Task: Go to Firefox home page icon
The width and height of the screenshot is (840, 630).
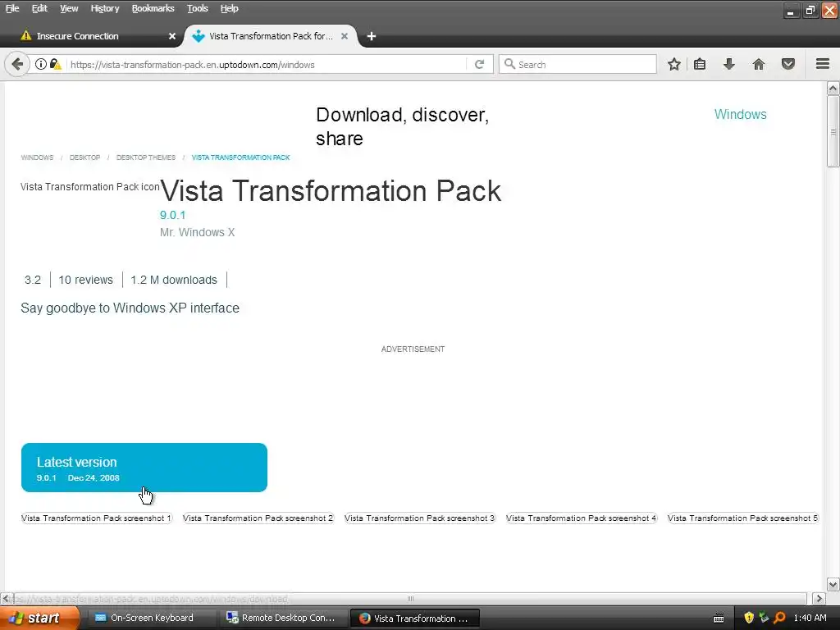Action: pyautogui.click(x=759, y=64)
